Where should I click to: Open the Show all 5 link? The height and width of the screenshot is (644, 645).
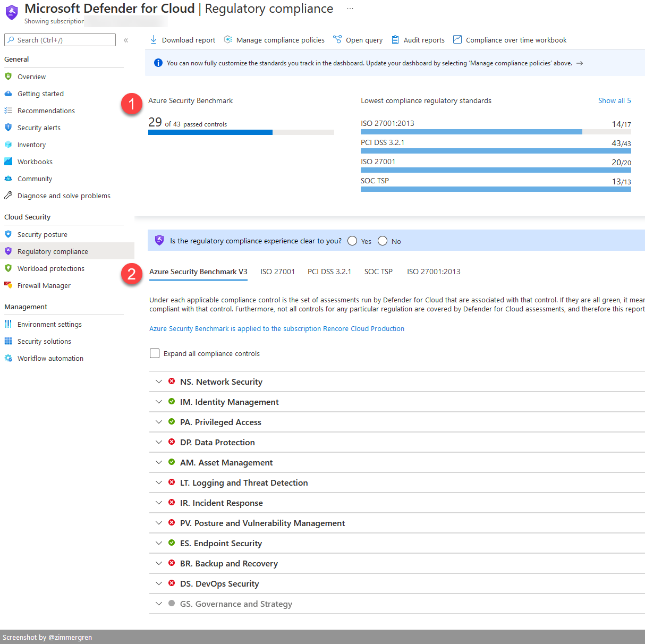pyautogui.click(x=614, y=100)
